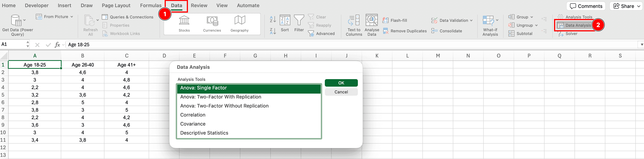Cancel the Data Analysis dialog
Image resolution: width=644 pixels, height=159 pixels.
click(x=341, y=92)
